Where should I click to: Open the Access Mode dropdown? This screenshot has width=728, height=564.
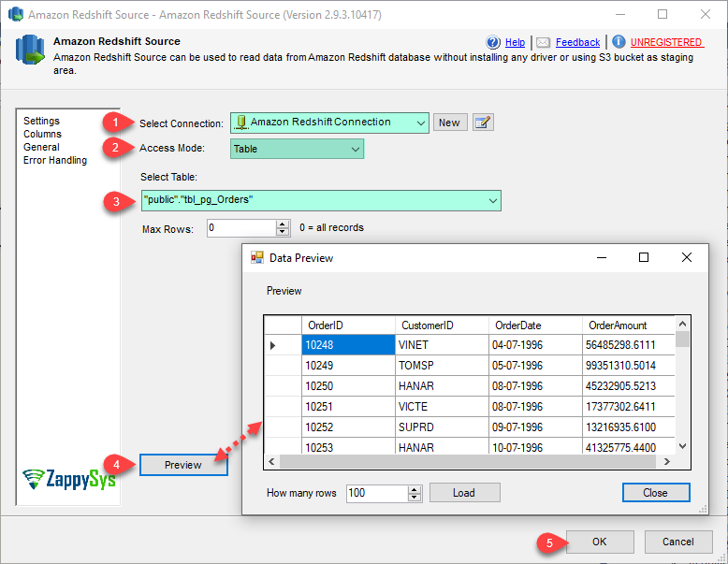[298, 149]
